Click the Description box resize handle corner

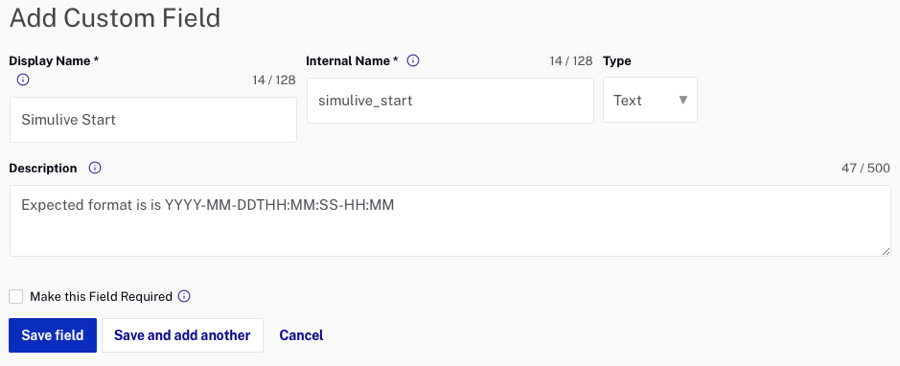click(886, 252)
